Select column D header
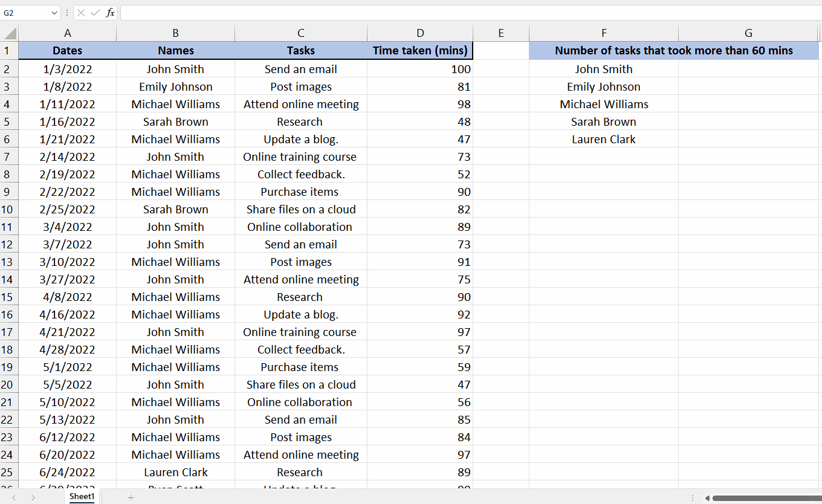Image resolution: width=822 pixels, height=504 pixels. coord(420,33)
